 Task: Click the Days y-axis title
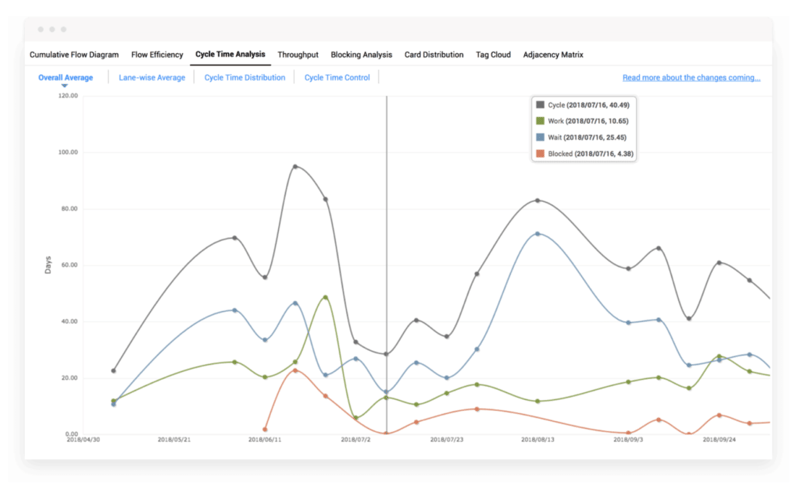pos(48,265)
